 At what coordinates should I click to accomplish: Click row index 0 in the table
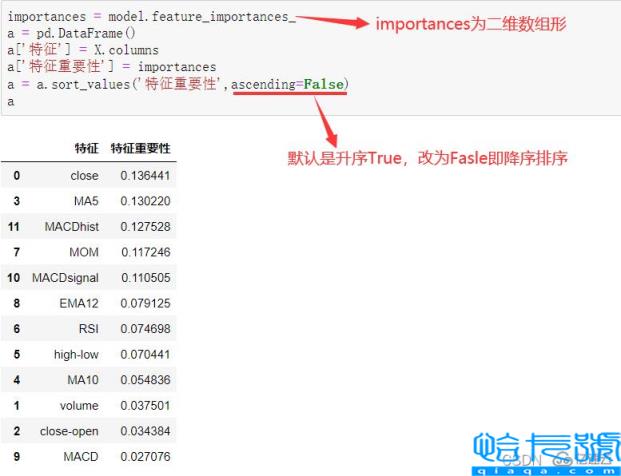point(16,175)
